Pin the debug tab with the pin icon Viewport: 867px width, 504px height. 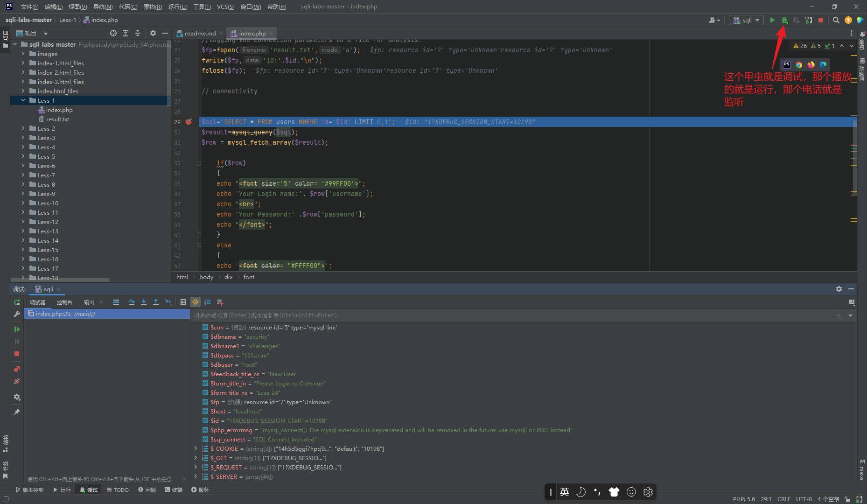pos(17,412)
